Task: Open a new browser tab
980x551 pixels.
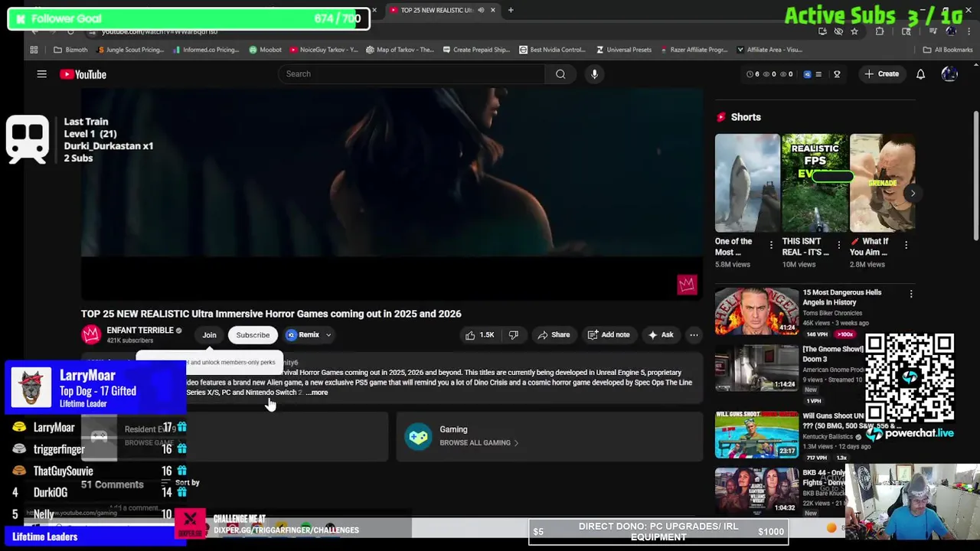Action: coord(511,10)
